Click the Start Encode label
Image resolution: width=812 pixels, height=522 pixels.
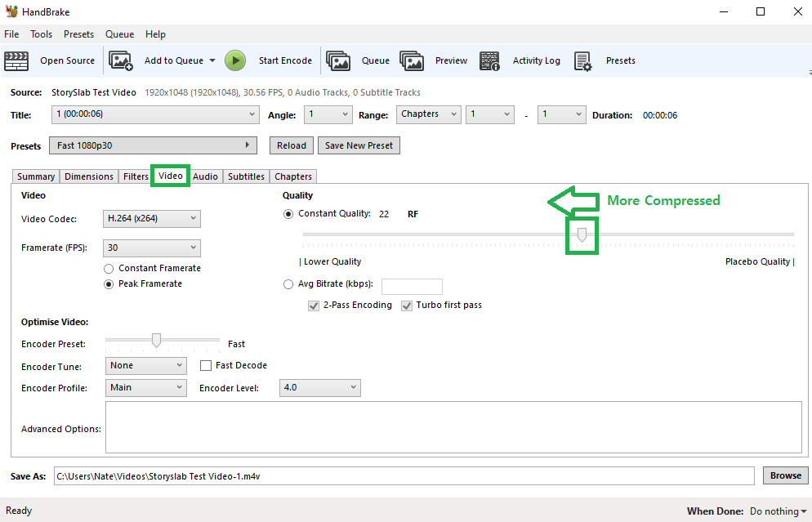[x=285, y=60]
